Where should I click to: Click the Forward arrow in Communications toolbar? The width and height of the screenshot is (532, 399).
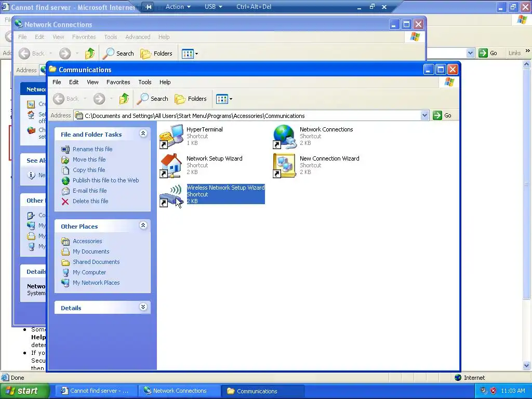pyautogui.click(x=99, y=99)
